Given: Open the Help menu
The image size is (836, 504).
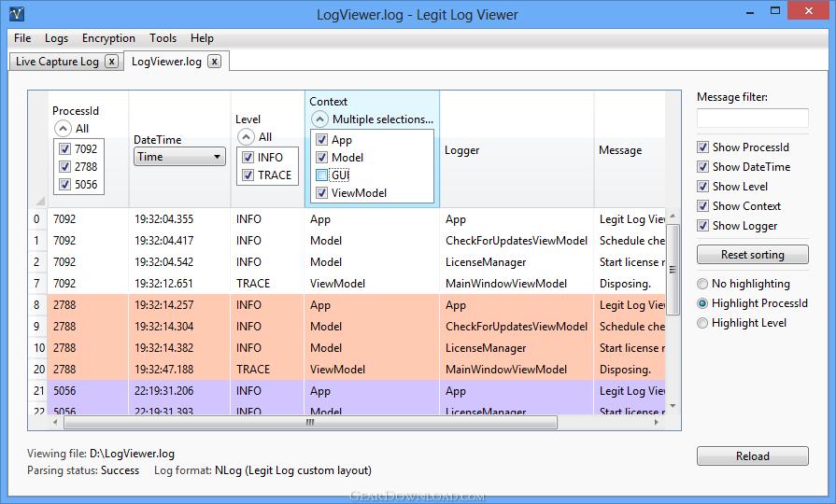Looking at the screenshot, I should tap(202, 38).
